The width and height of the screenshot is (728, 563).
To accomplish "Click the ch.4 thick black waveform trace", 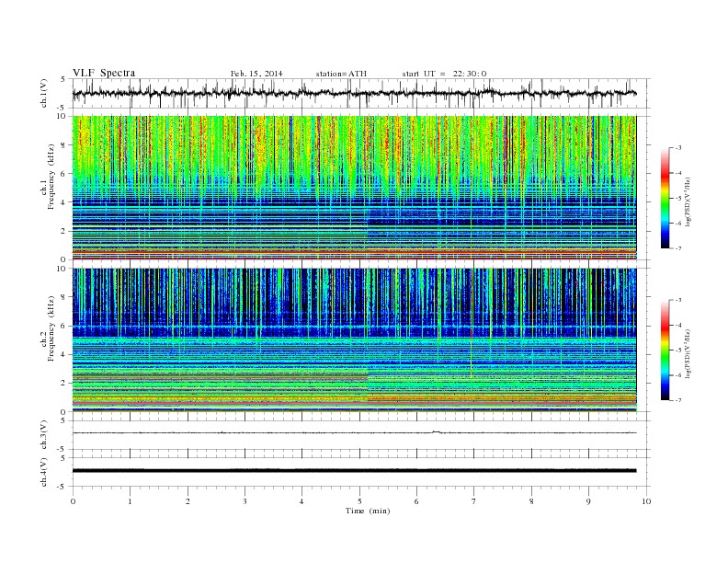I will coord(354,471).
